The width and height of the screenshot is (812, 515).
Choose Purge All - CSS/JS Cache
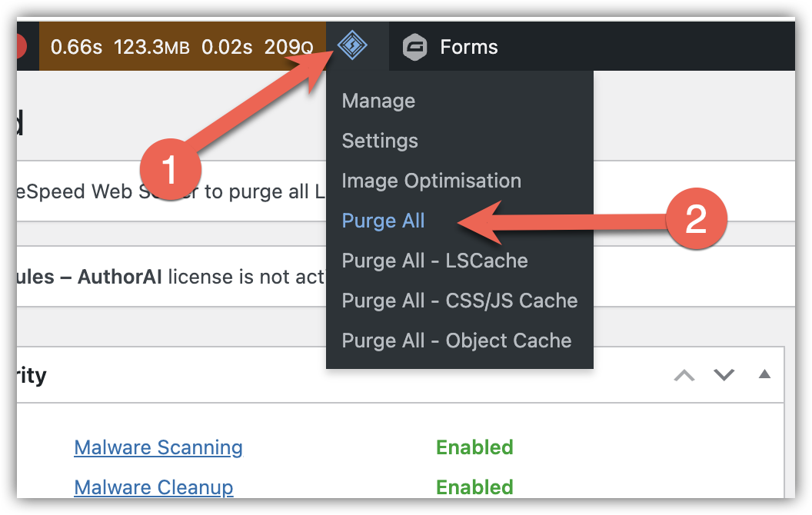459,301
